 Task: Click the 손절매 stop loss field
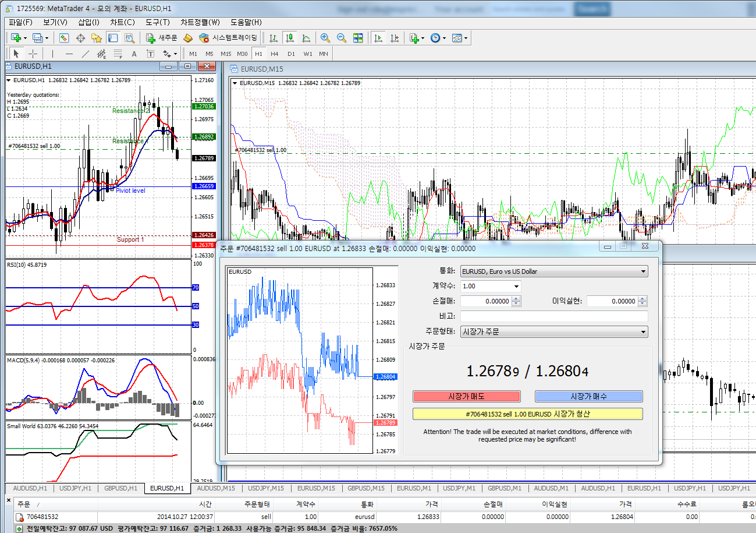pos(485,301)
